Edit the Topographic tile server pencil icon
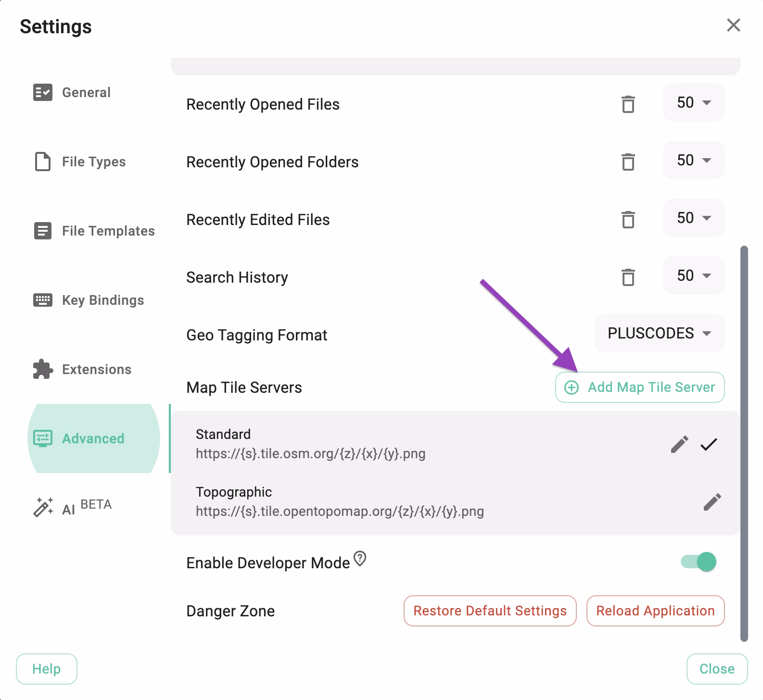This screenshot has height=700, width=763. (x=712, y=501)
